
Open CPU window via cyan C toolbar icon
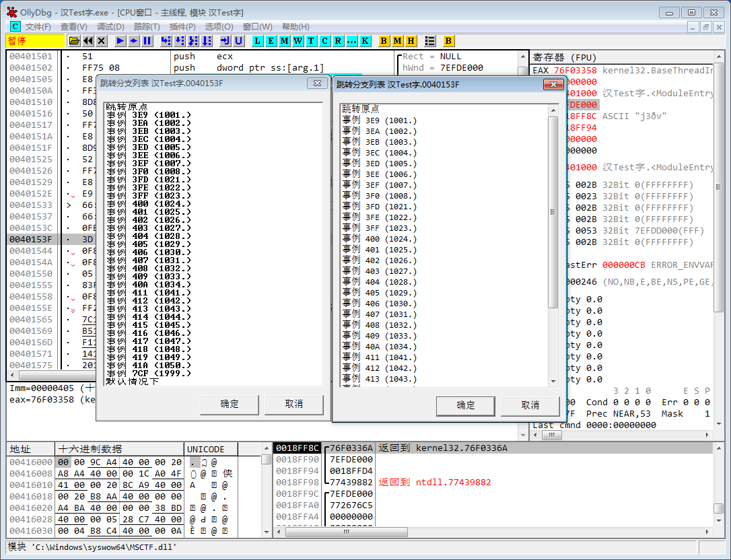coord(324,41)
